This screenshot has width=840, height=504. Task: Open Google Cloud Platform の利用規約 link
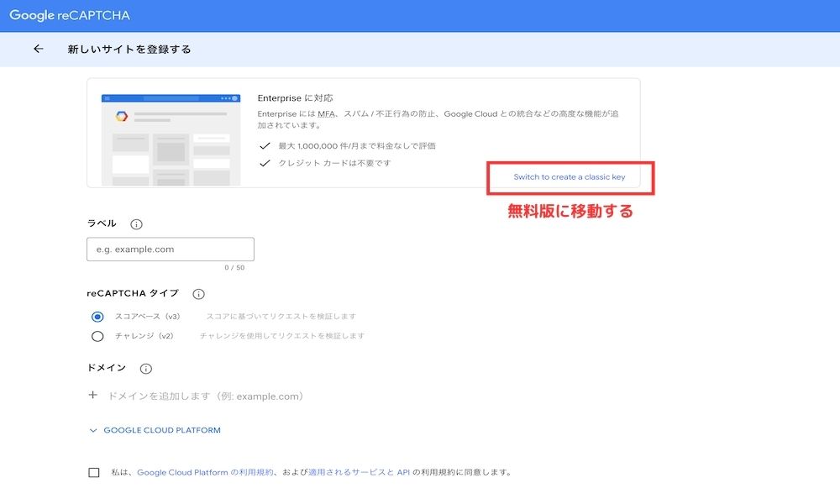(205, 472)
